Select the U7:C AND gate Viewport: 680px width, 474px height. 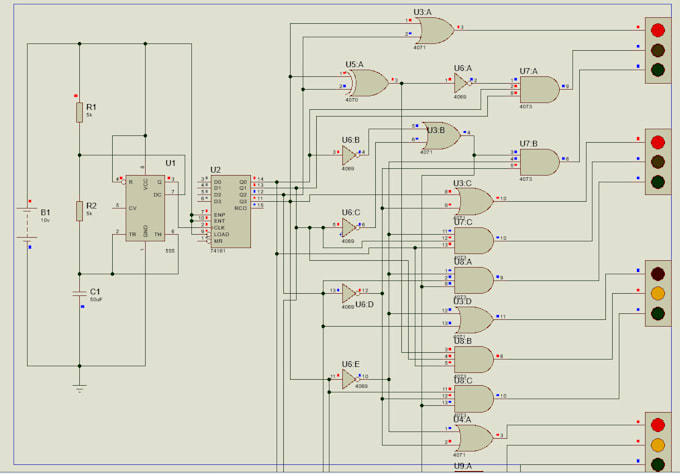(474, 241)
